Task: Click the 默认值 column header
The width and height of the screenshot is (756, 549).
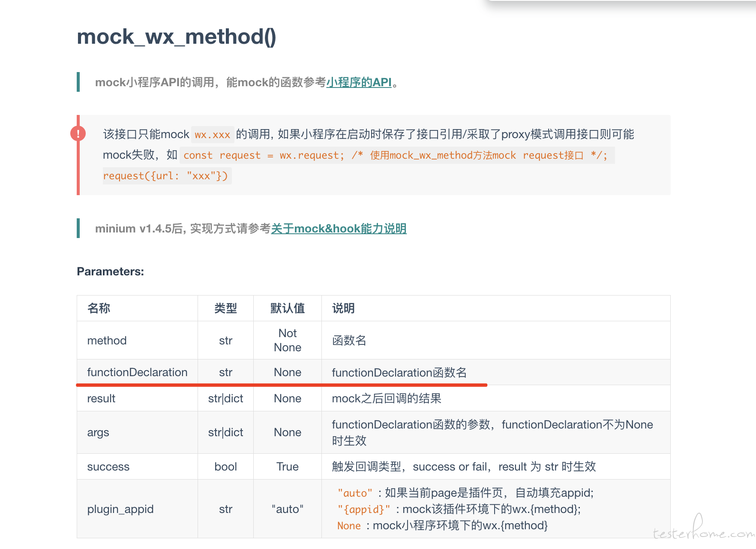Action: (x=287, y=308)
